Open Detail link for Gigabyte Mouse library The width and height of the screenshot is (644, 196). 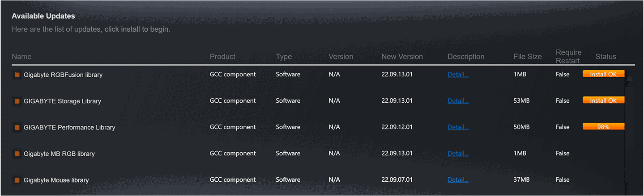pos(458,180)
